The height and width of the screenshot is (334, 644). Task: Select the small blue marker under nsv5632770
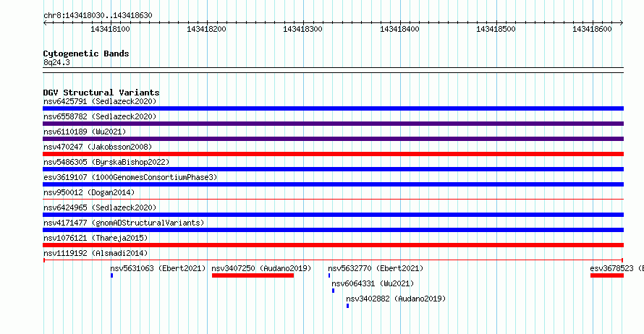point(329,275)
